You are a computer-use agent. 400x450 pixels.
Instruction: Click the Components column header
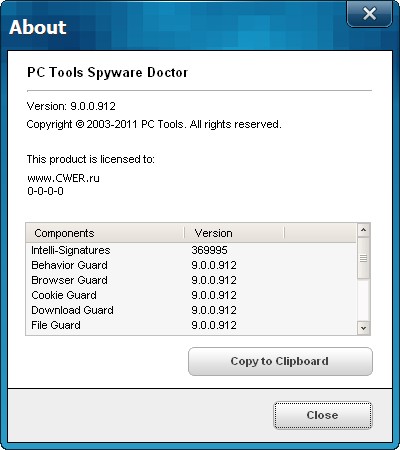[x=105, y=233]
